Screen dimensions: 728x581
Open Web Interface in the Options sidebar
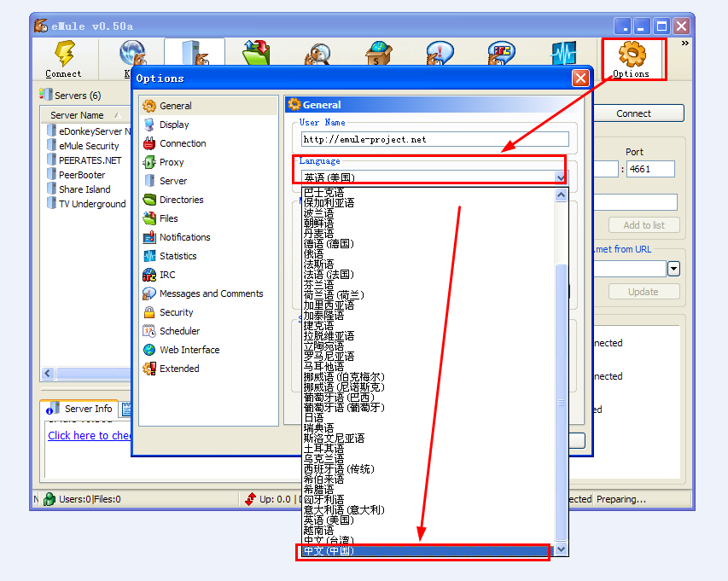pyautogui.click(x=189, y=350)
